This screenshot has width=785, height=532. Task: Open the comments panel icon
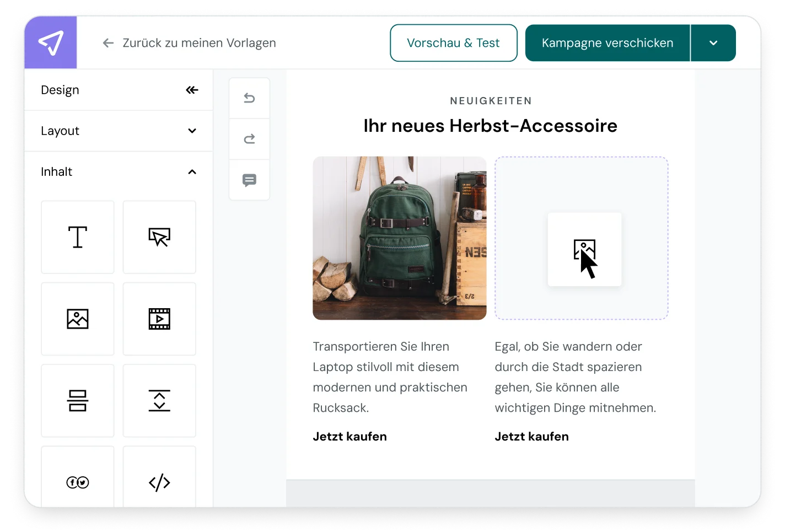249,180
